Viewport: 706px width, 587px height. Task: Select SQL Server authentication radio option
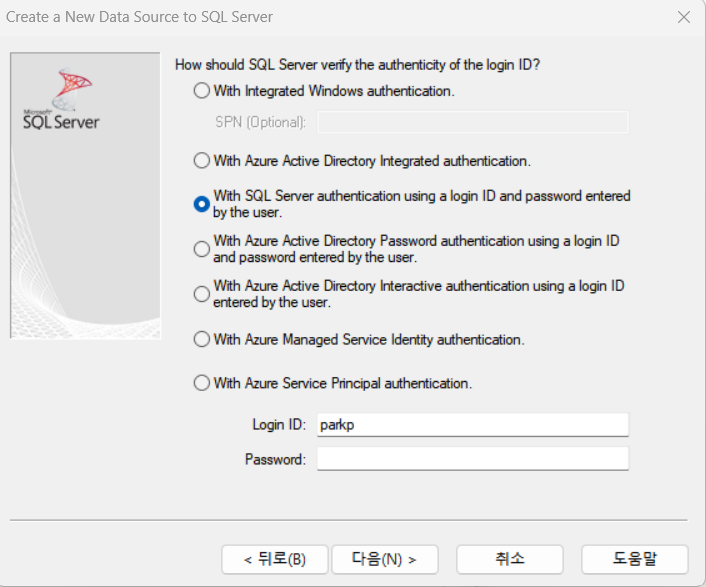tap(202, 204)
